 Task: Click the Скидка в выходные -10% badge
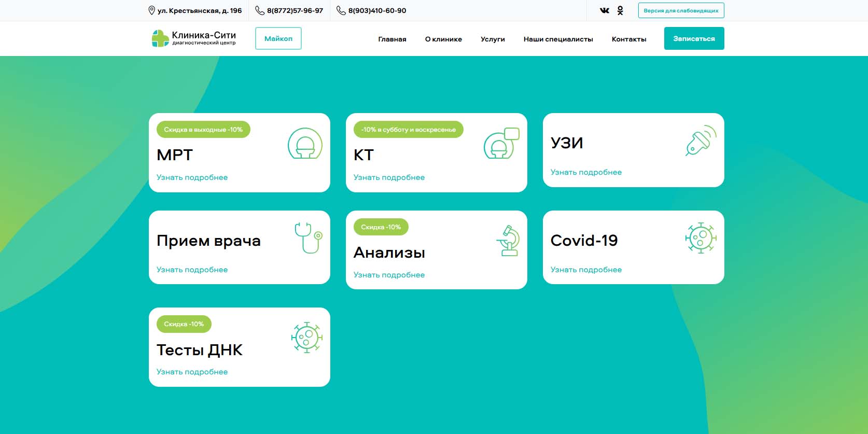click(203, 130)
